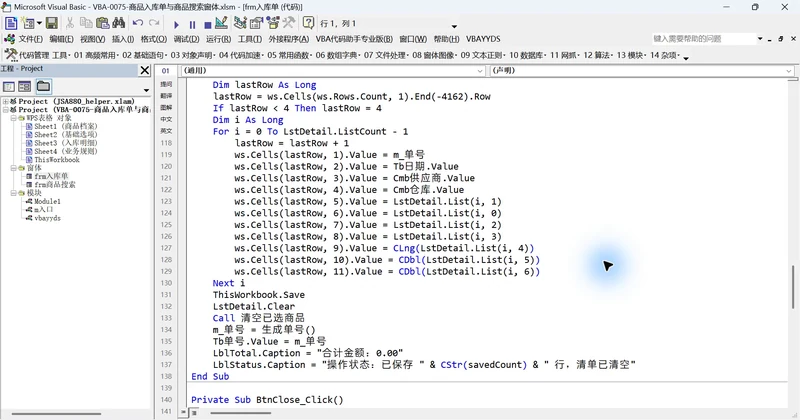This screenshot has width=800, height=420.
Task: Collapse the 窗体 folder
Action: 14,168
